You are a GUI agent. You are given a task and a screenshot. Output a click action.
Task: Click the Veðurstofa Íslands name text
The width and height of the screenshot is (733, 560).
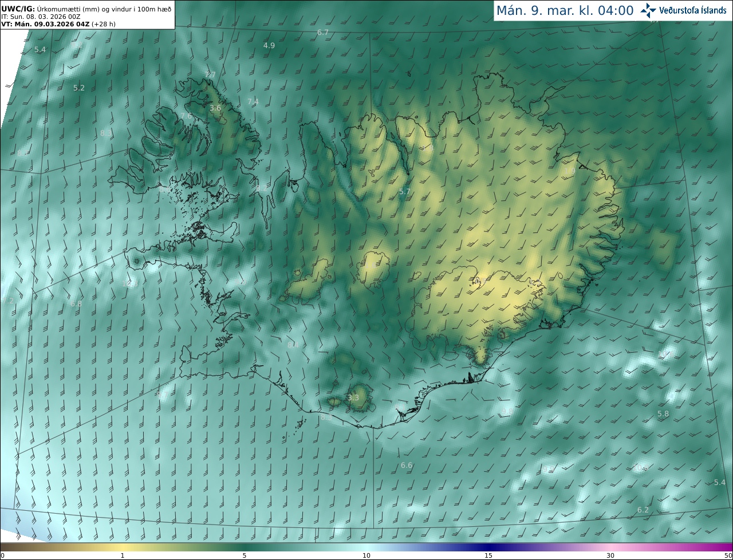click(x=693, y=10)
